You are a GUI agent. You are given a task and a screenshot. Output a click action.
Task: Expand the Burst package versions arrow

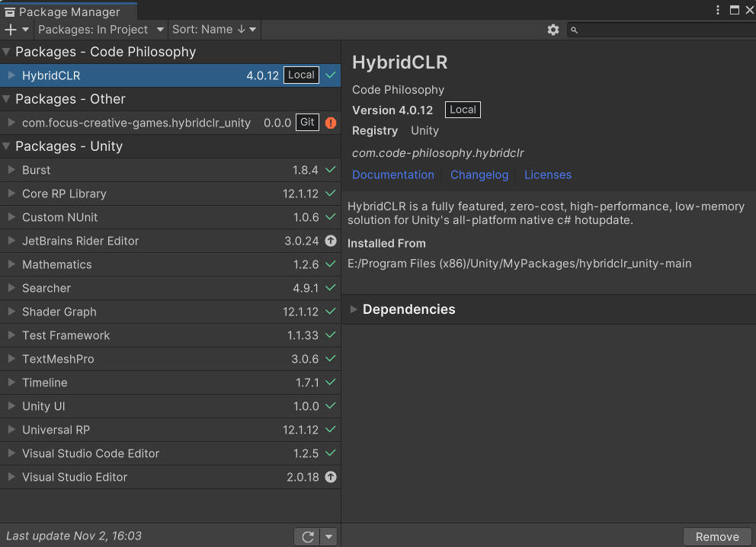click(x=12, y=170)
